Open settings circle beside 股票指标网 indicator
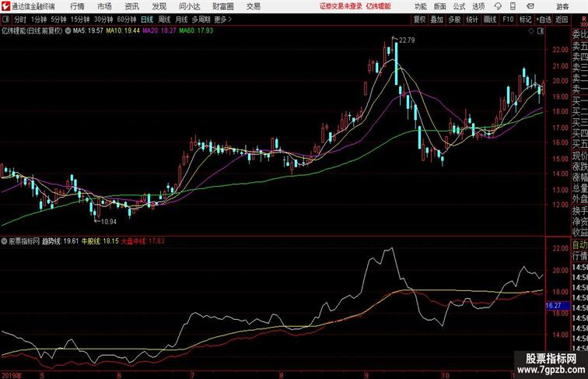The image size is (588, 379). pos(4,241)
